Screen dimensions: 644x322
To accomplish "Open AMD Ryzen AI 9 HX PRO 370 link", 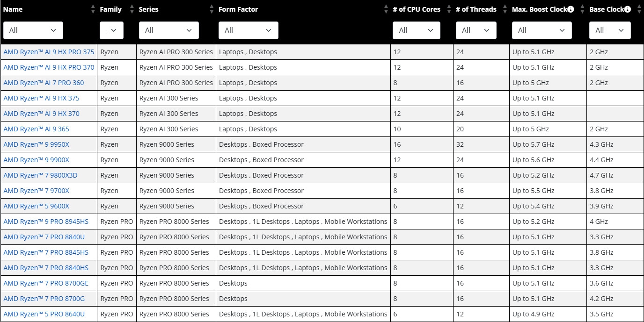I will [x=49, y=67].
